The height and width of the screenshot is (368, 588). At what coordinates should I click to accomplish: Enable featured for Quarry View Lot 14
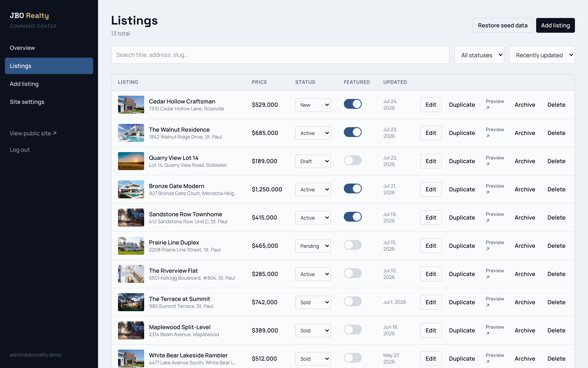[353, 160]
